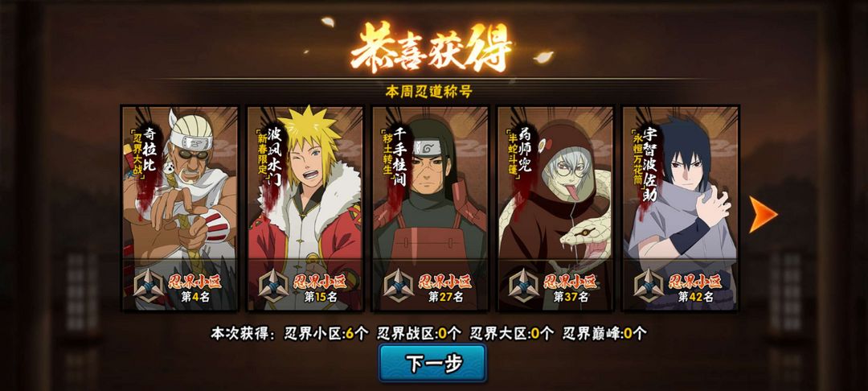This screenshot has height=391, width=868.
Task: Show next titles with orange arrow
Action: click(764, 214)
